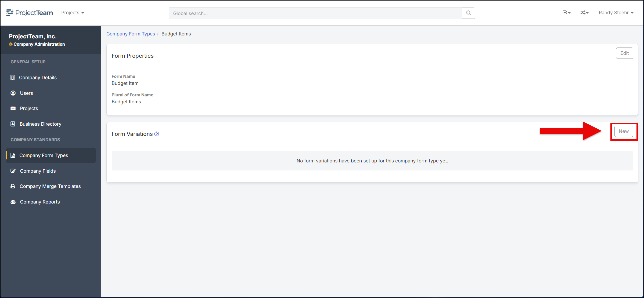The width and height of the screenshot is (644, 298).
Task: Click the Company Form Types breadcrumb link
Action: tap(131, 34)
